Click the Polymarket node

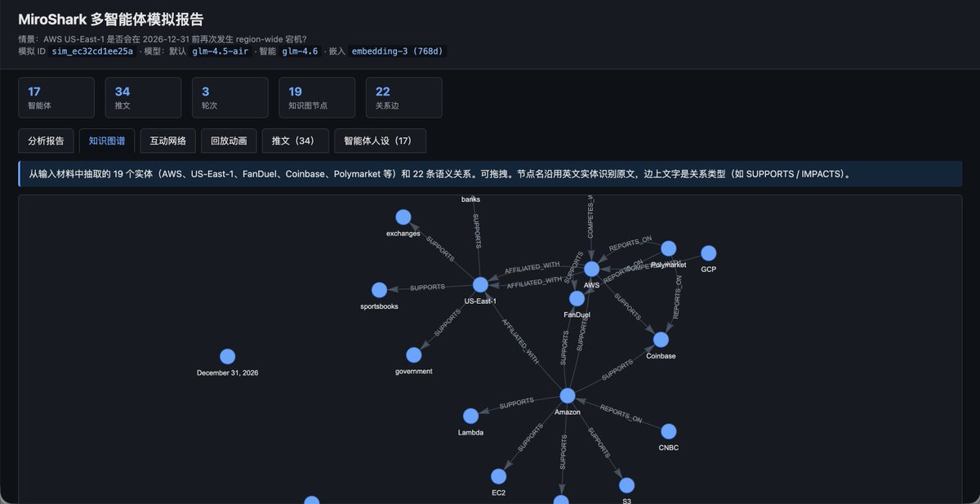coord(668,248)
